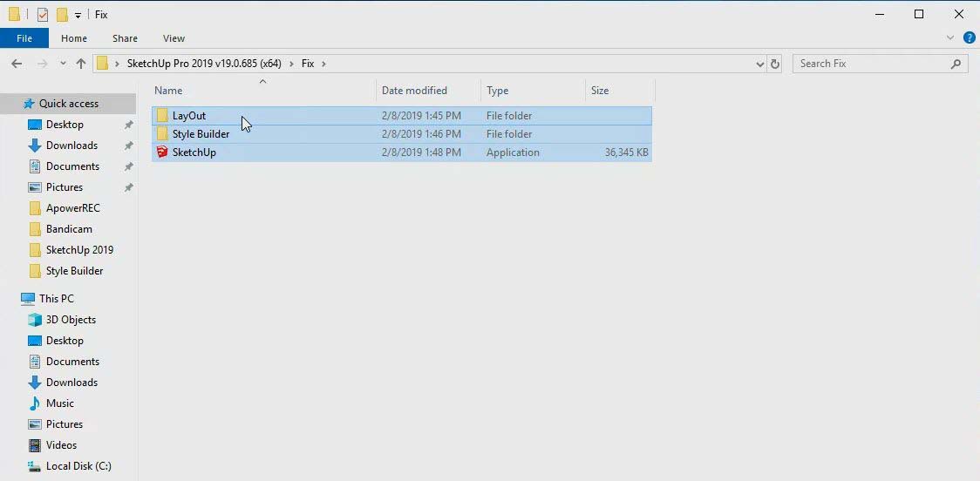This screenshot has width=980, height=481.
Task: Click the LayOut folder icon
Action: point(161,116)
